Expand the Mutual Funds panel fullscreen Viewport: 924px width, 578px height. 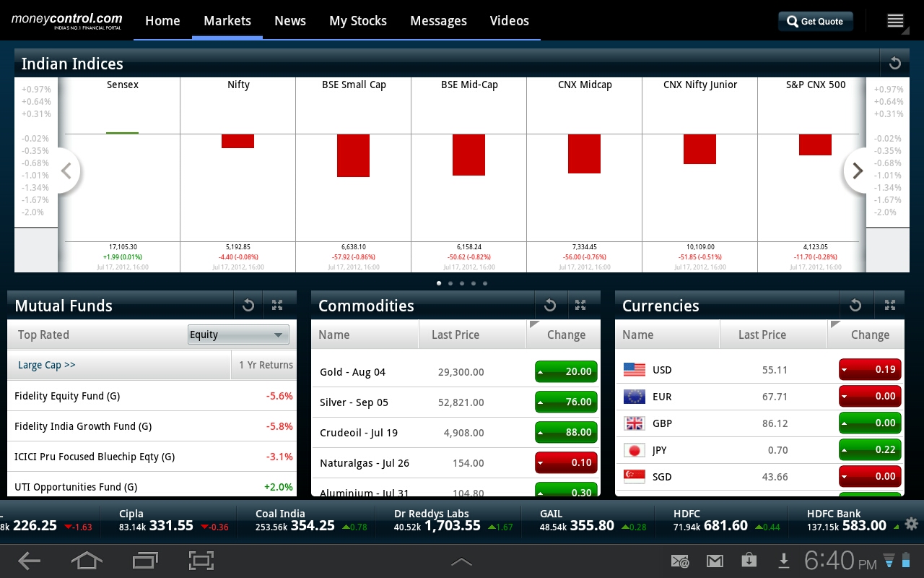[x=277, y=306]
